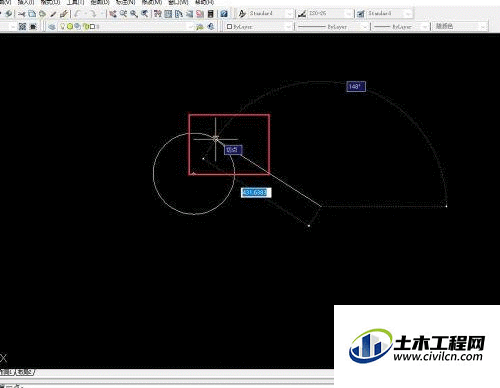Open the Layer Properties Manager icon

click(x=52, y=27)
